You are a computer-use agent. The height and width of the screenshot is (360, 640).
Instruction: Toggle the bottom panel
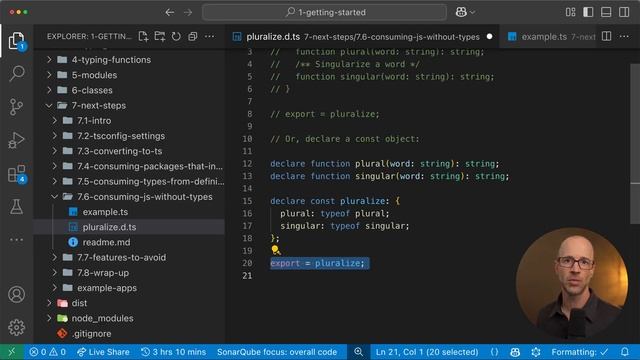pos(606,12)
